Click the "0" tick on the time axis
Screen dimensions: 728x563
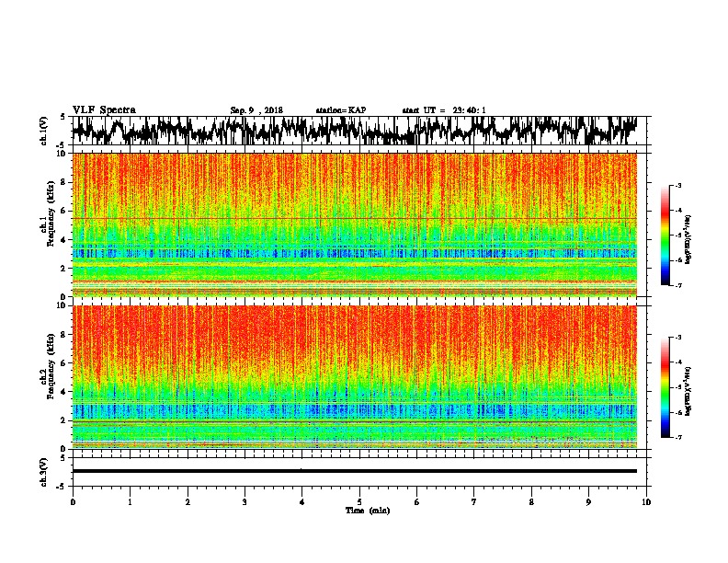coord(73,502)
